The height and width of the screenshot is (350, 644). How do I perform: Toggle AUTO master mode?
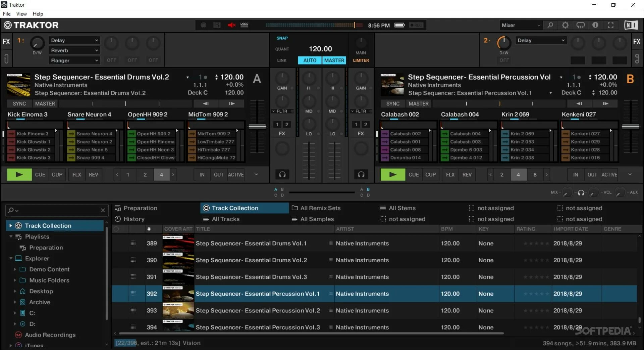pos(310,60)
